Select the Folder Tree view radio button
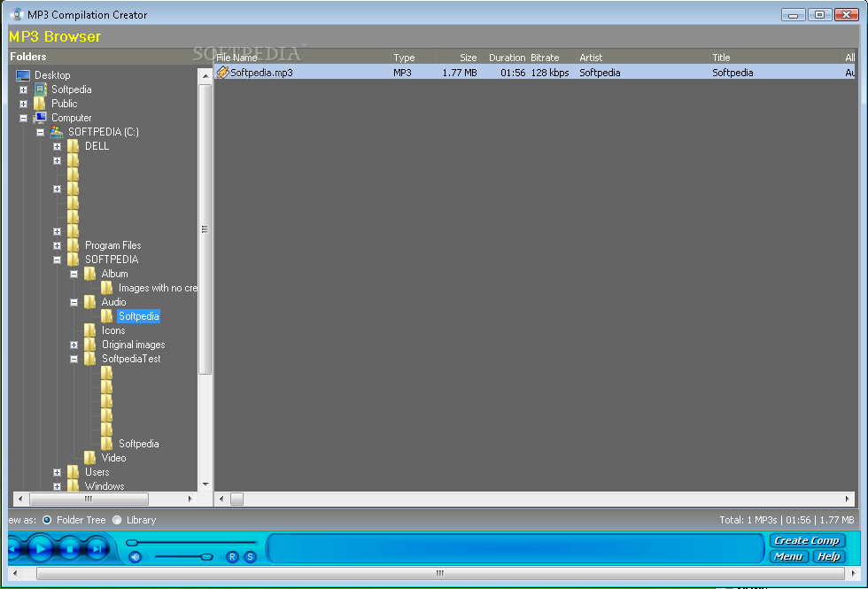 [47, 520]
